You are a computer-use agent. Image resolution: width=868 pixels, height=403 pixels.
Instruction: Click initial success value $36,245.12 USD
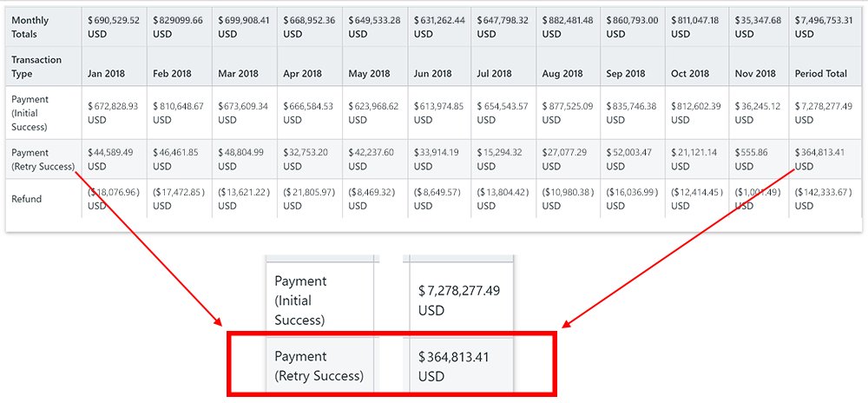(x=758, y=113)
